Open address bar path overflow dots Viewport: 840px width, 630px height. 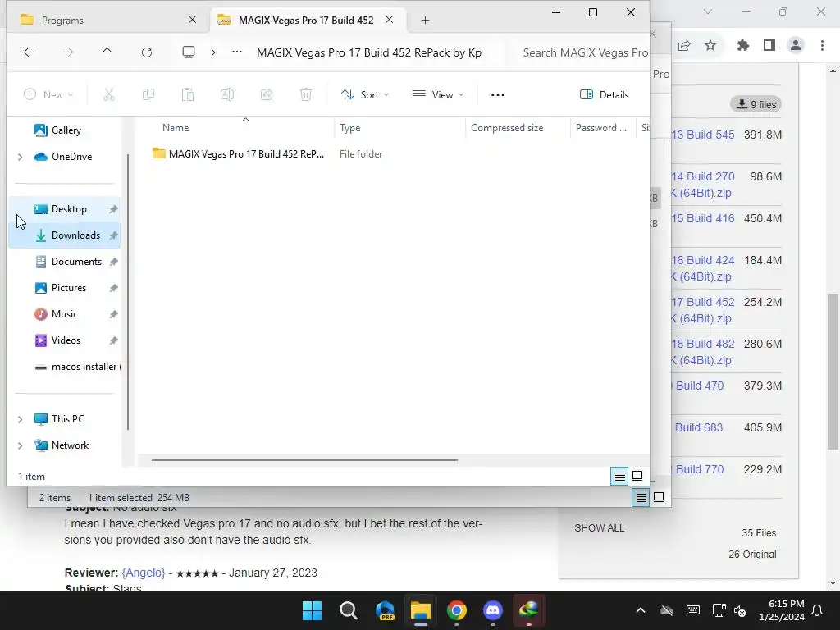pyautogui.click(x=237, y=52)
